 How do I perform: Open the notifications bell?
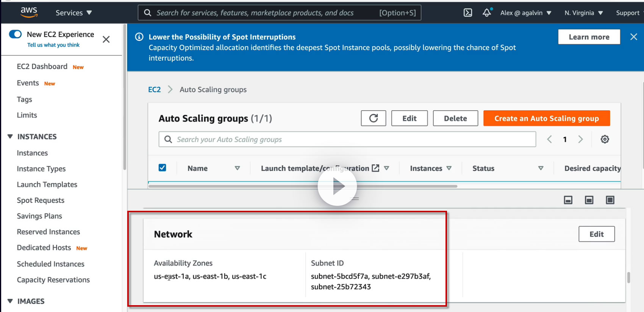coord(487,13)
